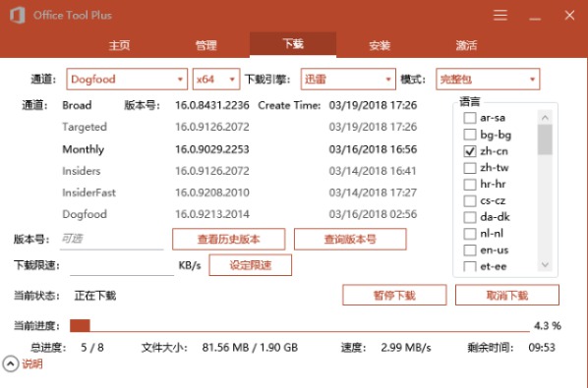
Task: Click the Office Tool Plus logo icon
Action: pos(18,16)
